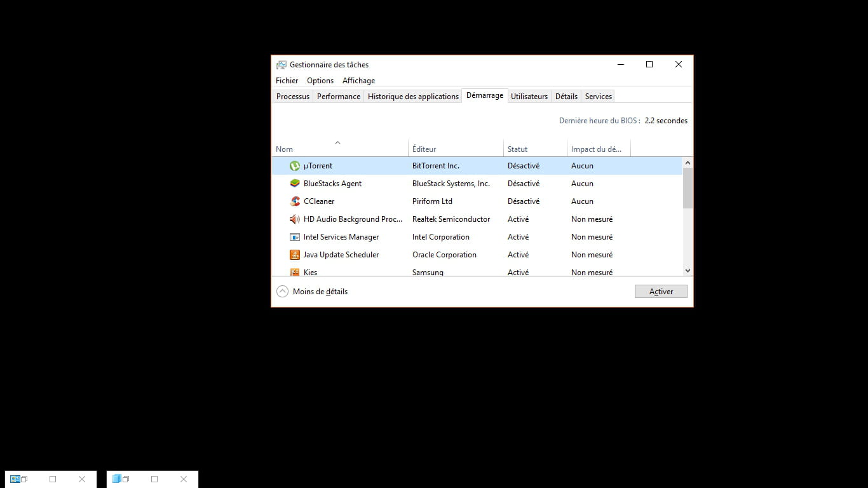The image size is (868, 488).
Task: Sort by the Éditeur column header
Action: pyautogui.click(x=456, y=149)
